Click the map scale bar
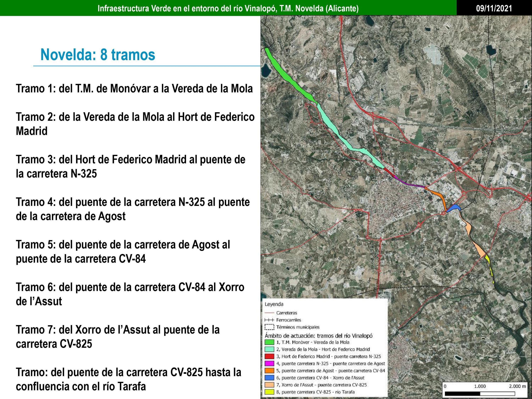This screenshot has width=532, height=399. [x=480, y=394]
